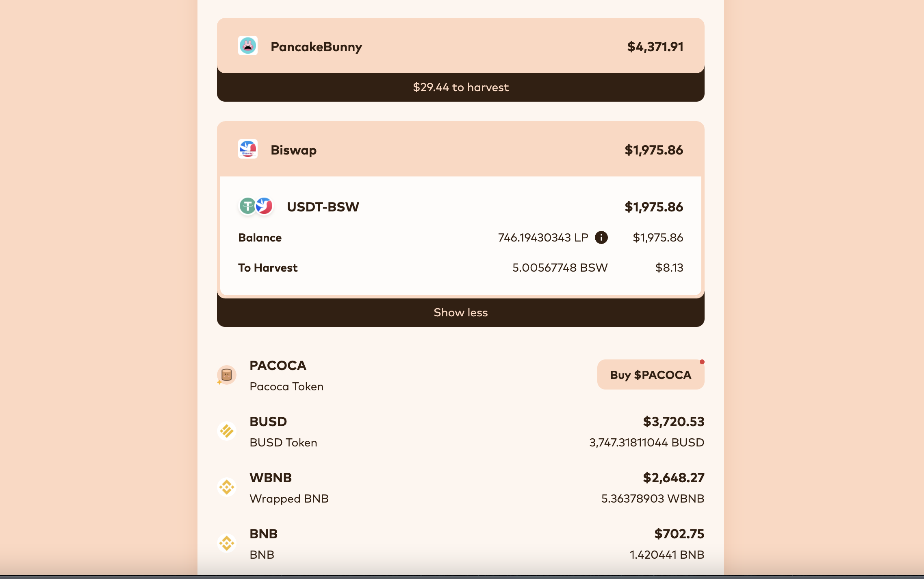
Task: Click the Pacoca Token icon
Action: point(226,375)
